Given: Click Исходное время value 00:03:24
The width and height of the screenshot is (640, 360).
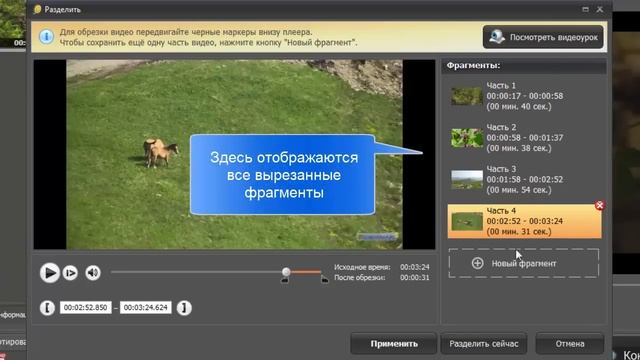Looking at the screenshot, I should click(415, 267).
